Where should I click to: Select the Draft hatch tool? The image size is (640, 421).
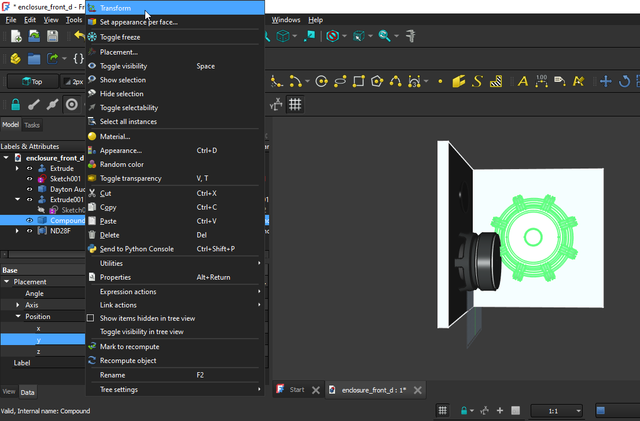(496, 81)
